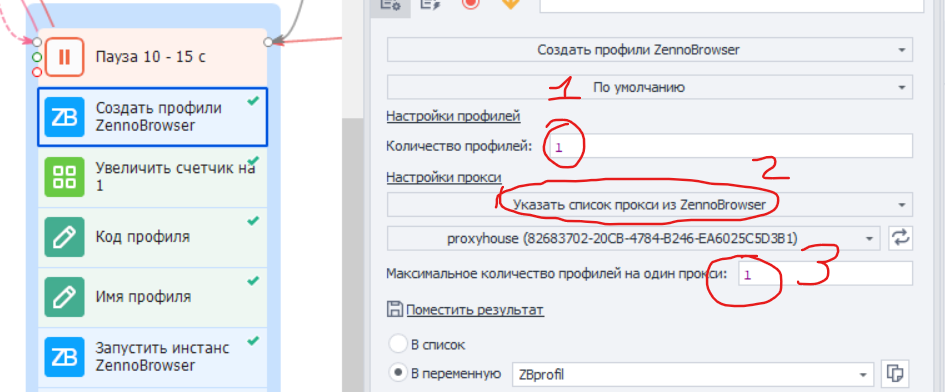
Task: Open Указать список прокси из ZennoBrowser dropdown
Action: [650, 204]
